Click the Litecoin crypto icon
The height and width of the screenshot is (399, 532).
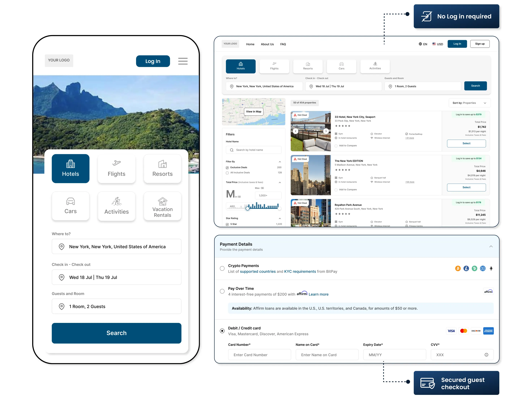click(x=466, y=268)
